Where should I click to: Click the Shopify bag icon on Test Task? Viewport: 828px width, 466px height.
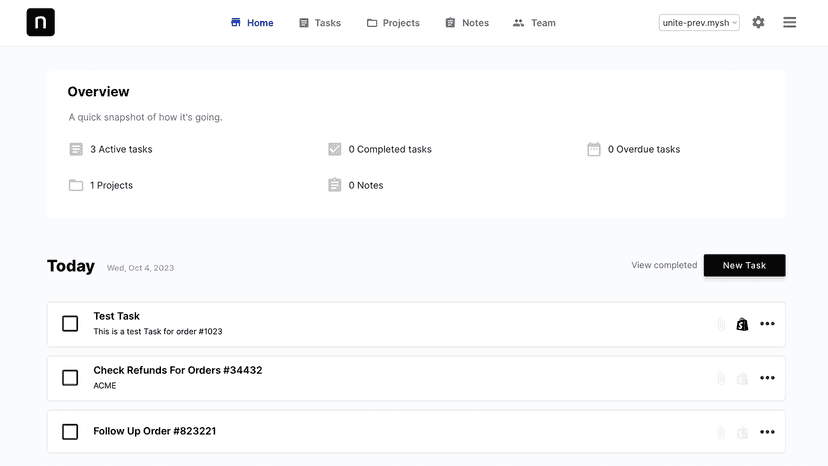tap(742, 324)
